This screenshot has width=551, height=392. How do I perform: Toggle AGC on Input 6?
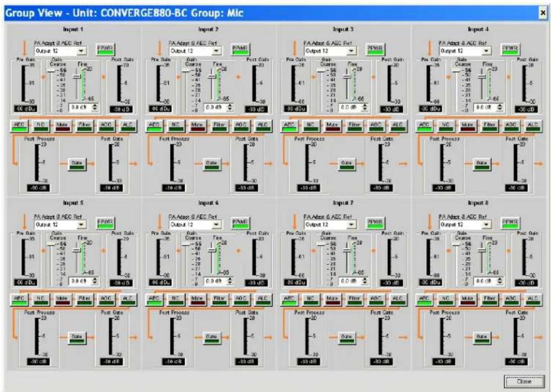pos(241,300)
